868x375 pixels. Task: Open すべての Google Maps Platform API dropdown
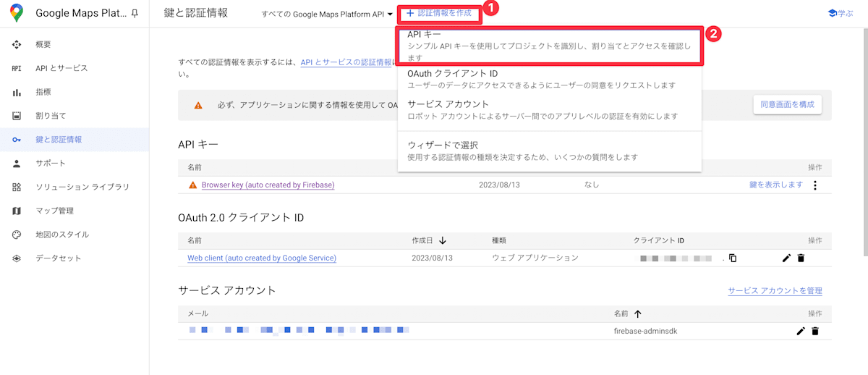[x=328, y=14]
